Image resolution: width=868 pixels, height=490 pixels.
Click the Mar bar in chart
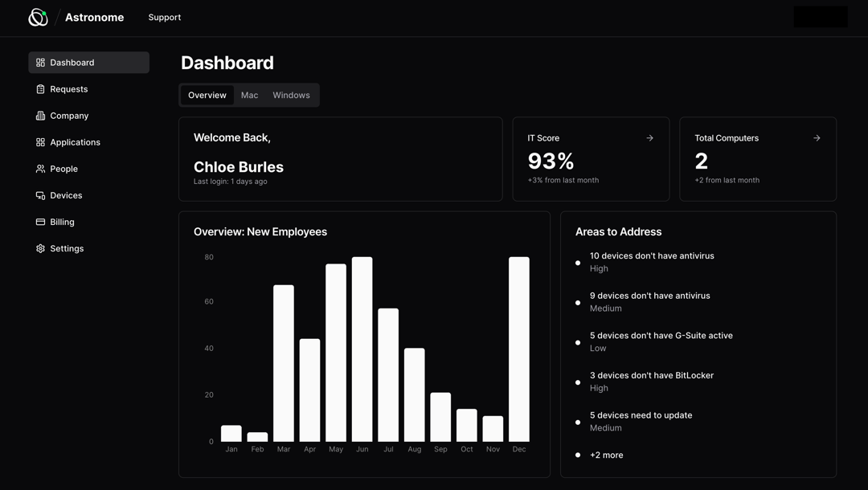pos(284,363)
